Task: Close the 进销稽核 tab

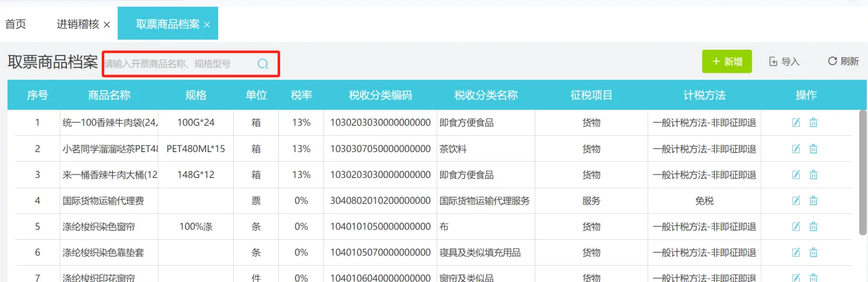Action: pos(106,24)
